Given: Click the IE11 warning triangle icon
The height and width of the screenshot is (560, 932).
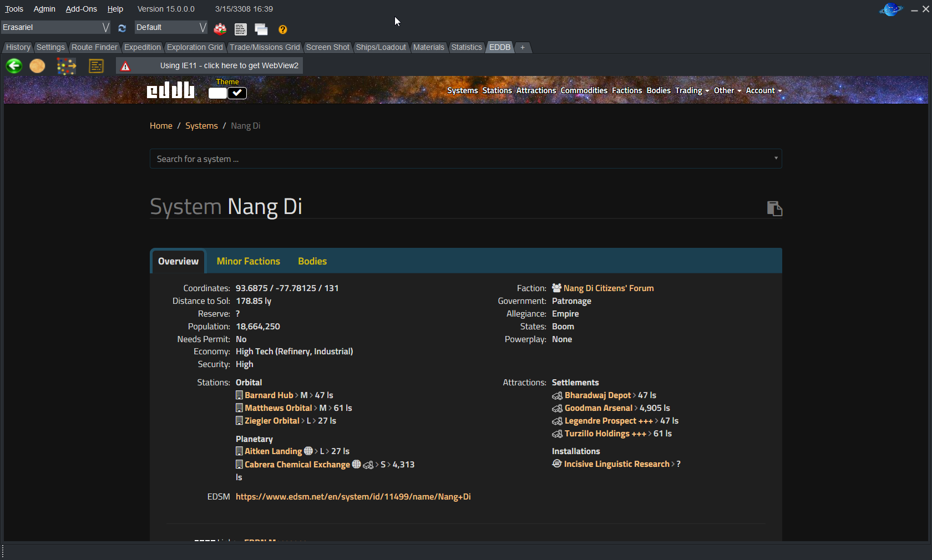Looking at the screenshot, I should coord(125,65).
